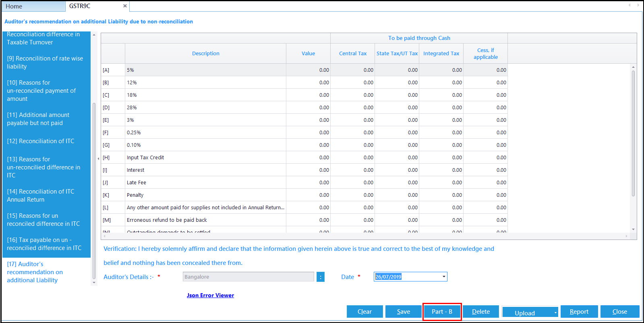Select the 0.25% row description
The image size is (644, 323).
coord(206,132)
